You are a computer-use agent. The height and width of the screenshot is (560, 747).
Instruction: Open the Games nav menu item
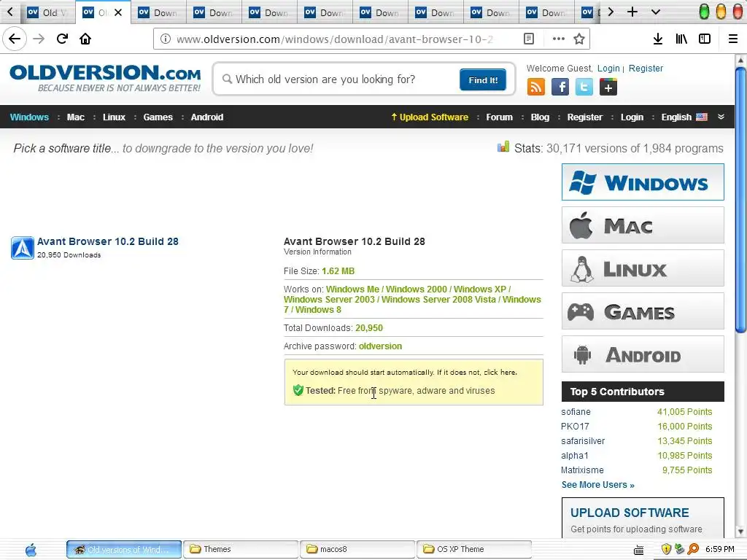click(158, 117)
